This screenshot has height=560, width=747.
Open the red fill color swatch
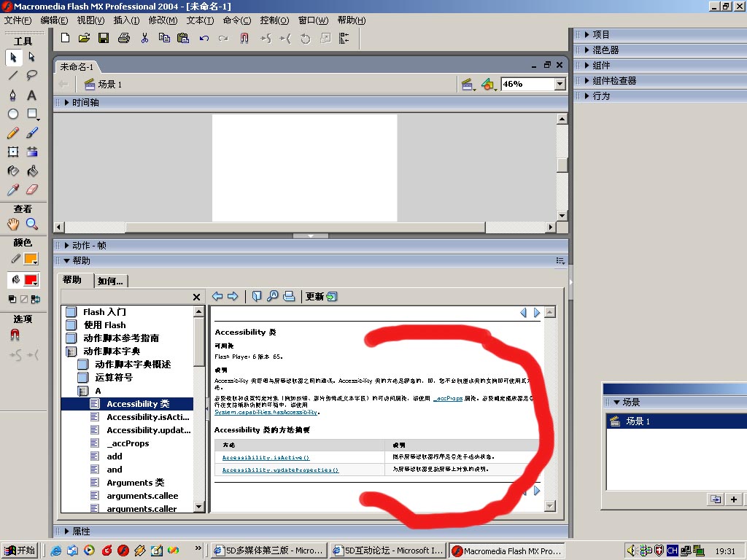pos(31,280)
